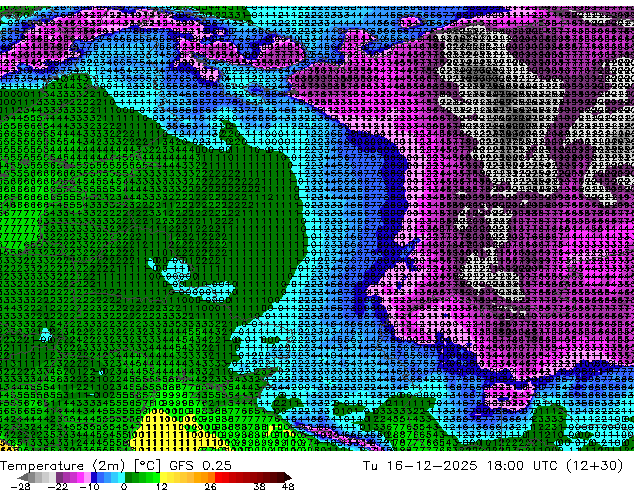
Task: Click the 38 label on the temperature scale
Action: (x=260, y=486)
